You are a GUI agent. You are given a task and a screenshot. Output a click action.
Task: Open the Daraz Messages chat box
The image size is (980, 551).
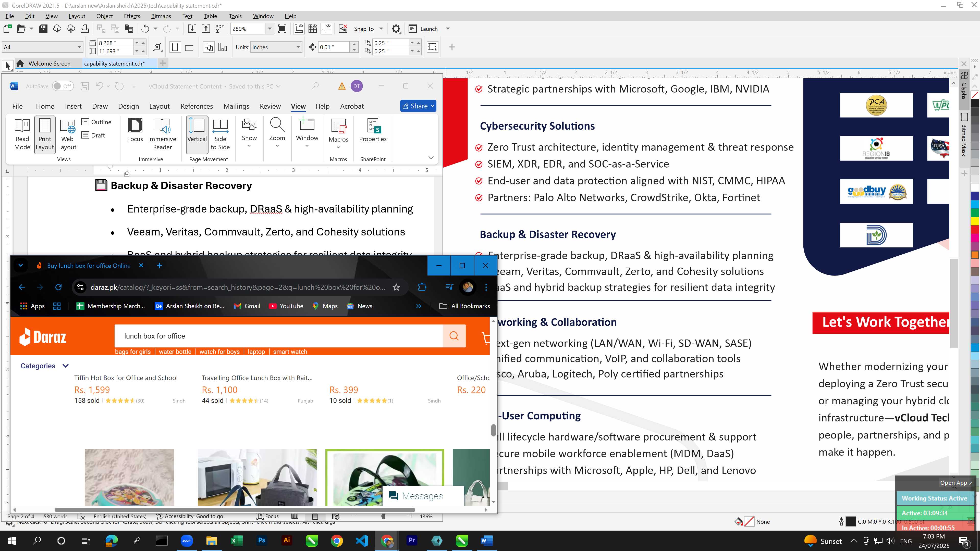click(423, 496)
